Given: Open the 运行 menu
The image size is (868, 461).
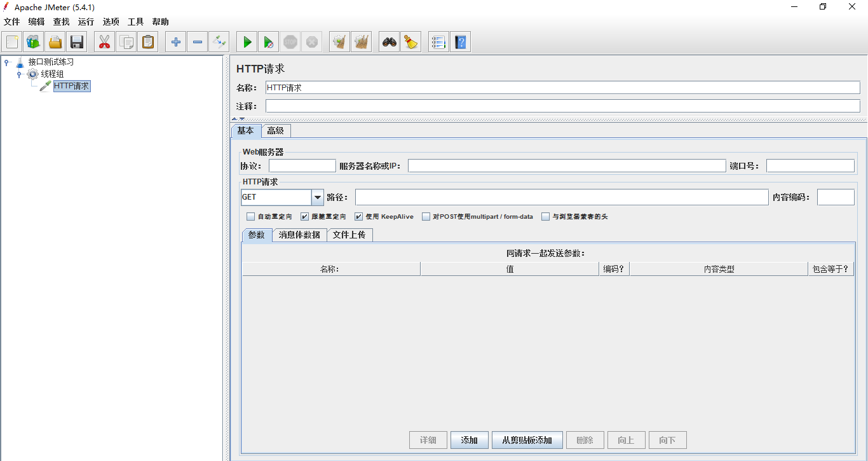Looking at the screenshot, I should click(86, 22).
